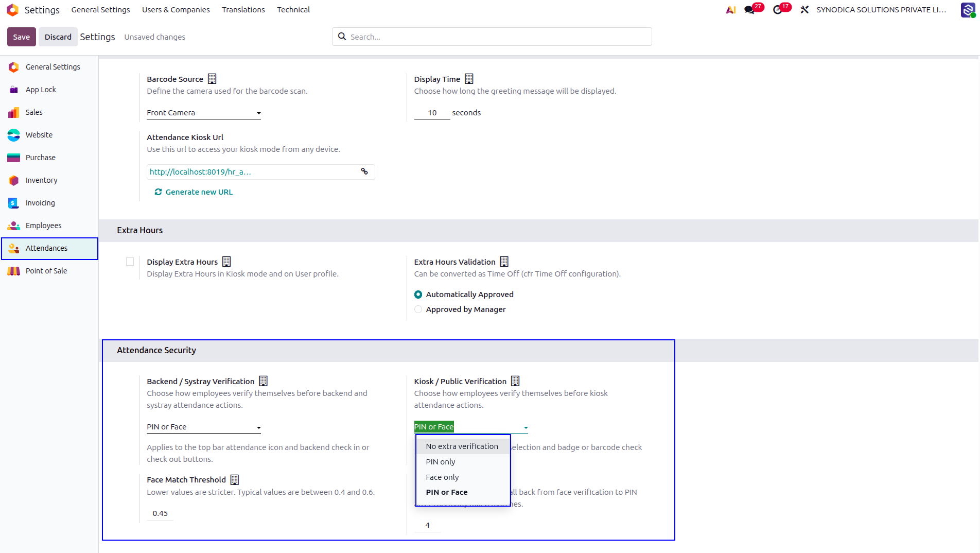Focus the settings search field
This screenshot has width=980, height=553.
tap(492, 37)
